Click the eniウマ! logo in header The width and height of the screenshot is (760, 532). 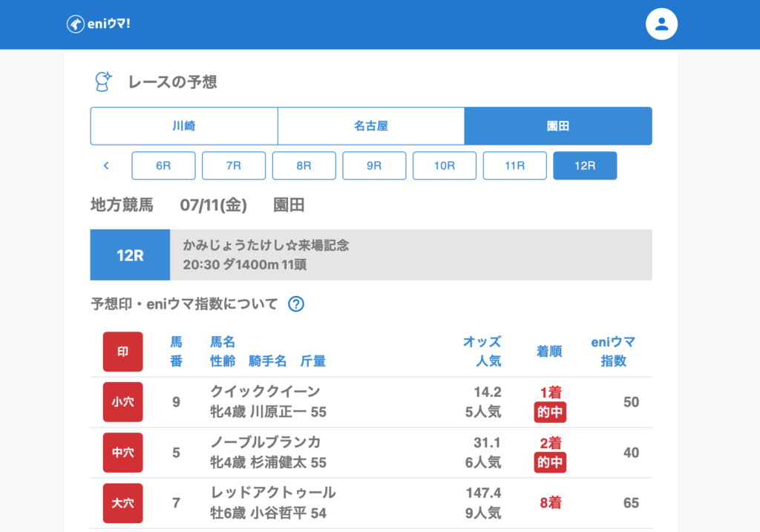98,24
